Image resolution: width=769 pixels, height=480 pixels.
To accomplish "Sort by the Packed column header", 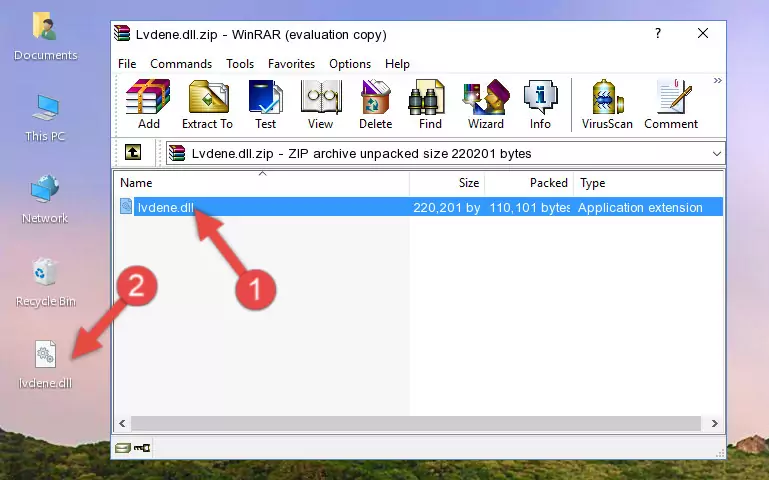I will (x=529, y=183).
